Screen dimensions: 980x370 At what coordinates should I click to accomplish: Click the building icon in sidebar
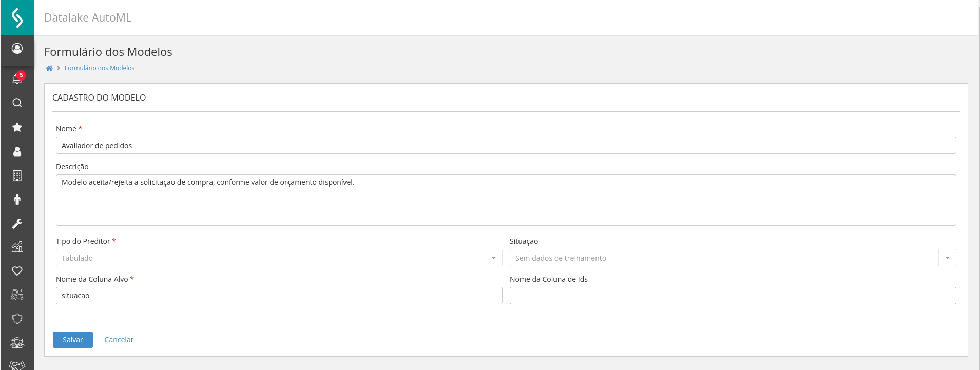(x=17, y=176)
